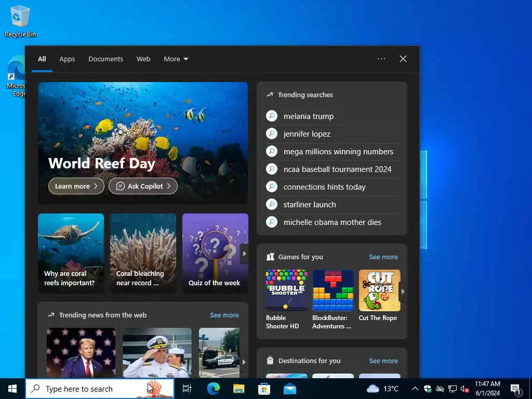Click See more for Games for you
This screenshot has width=532, height=399.
pyautogui.click(x=383, y=257)
